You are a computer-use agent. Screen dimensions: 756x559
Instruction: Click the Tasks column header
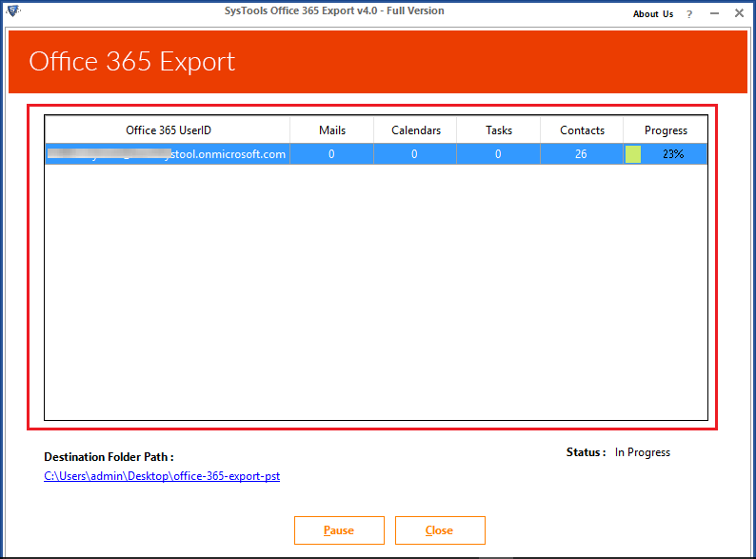[499, 130]
